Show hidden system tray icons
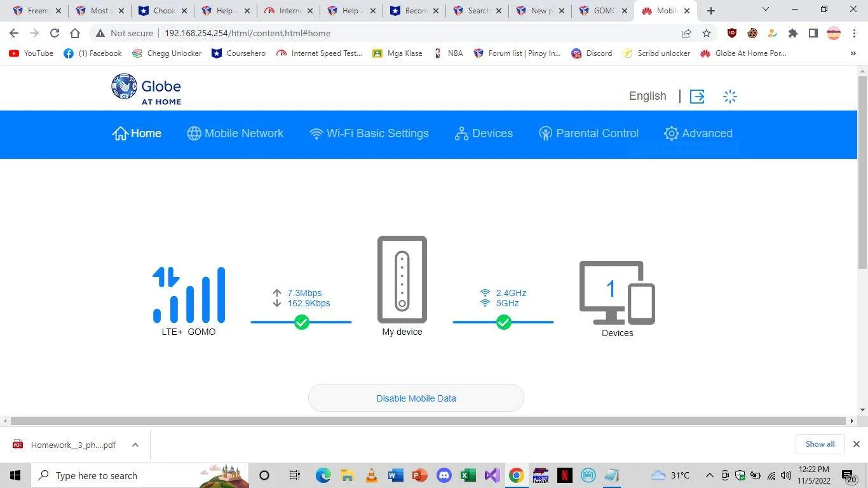 (x=709, y=475)
